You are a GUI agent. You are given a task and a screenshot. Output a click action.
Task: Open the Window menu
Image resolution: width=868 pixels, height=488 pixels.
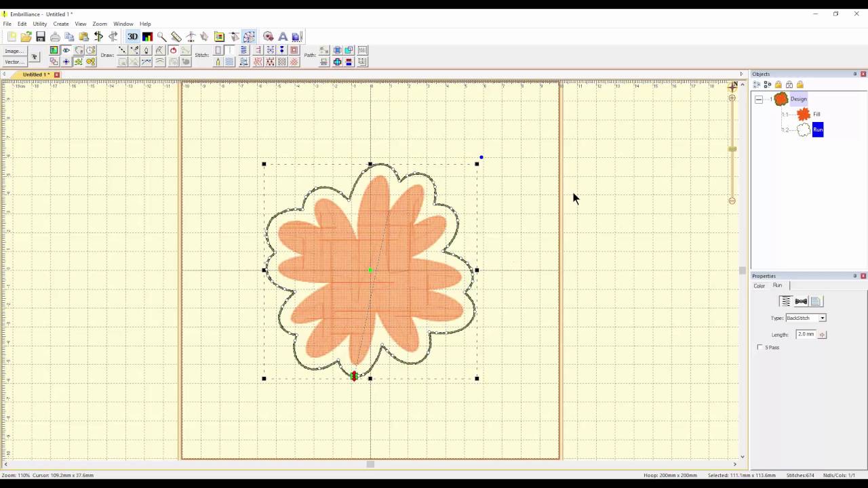(123, 24)
